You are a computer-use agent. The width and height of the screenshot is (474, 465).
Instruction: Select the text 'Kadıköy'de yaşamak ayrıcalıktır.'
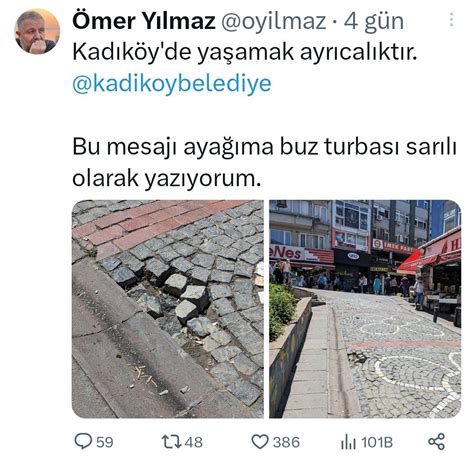click(x=245, y=52)
